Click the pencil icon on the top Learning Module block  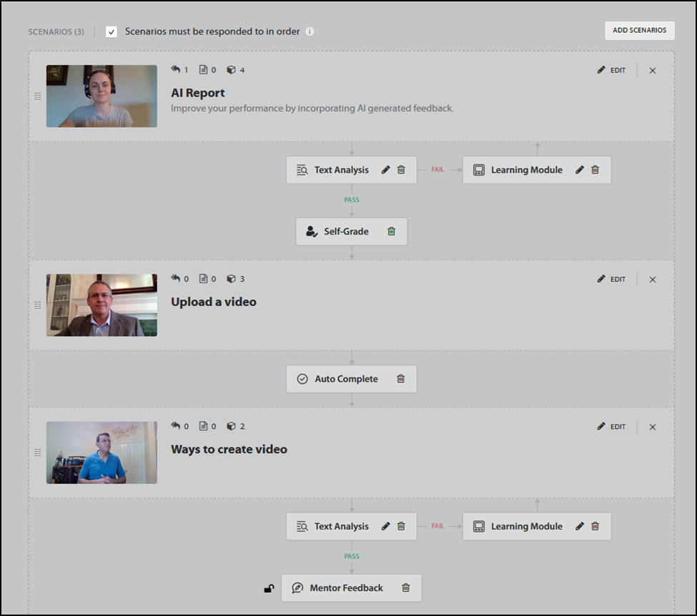coord(580,169)
